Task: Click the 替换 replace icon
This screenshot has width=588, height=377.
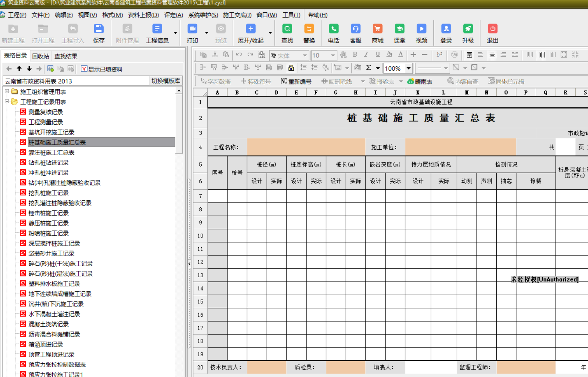Action: 309,29
